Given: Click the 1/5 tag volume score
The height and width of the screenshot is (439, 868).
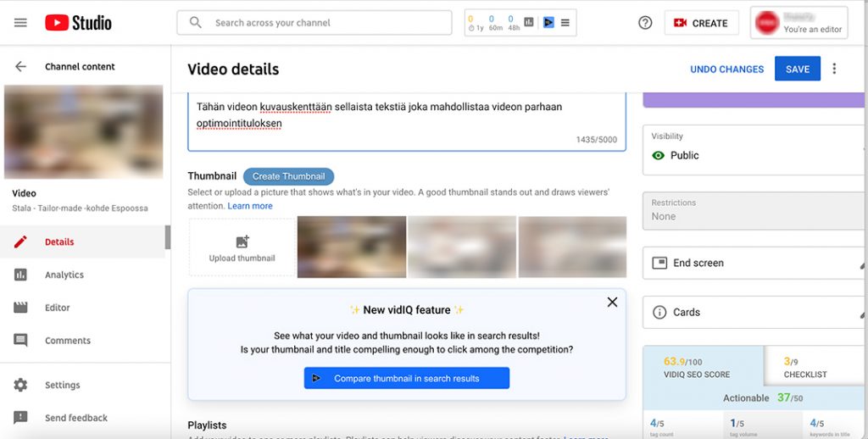Looking at the screenshot, I should click(738, 425).
